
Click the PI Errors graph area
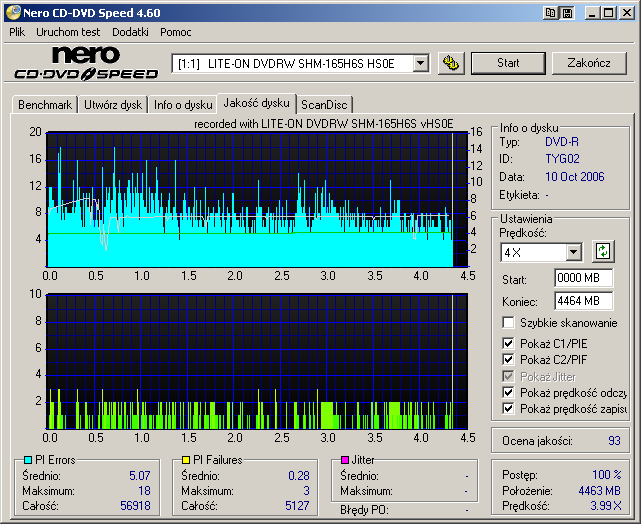pyautogui.click(x=257, y=199)
